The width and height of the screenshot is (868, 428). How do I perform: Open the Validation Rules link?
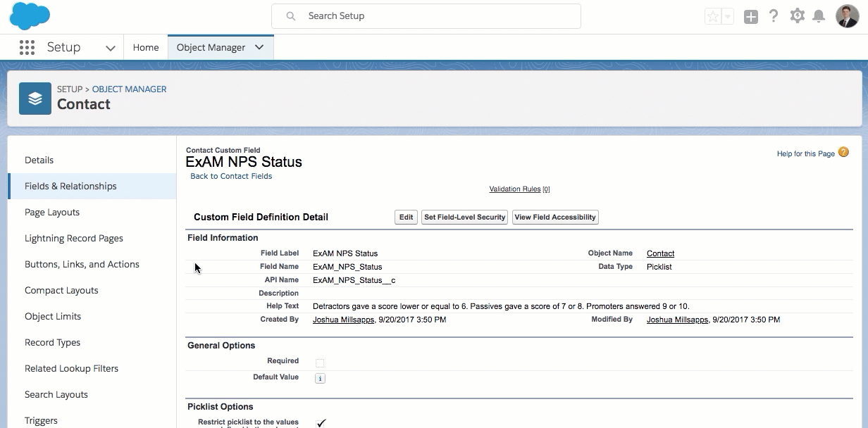515,189
